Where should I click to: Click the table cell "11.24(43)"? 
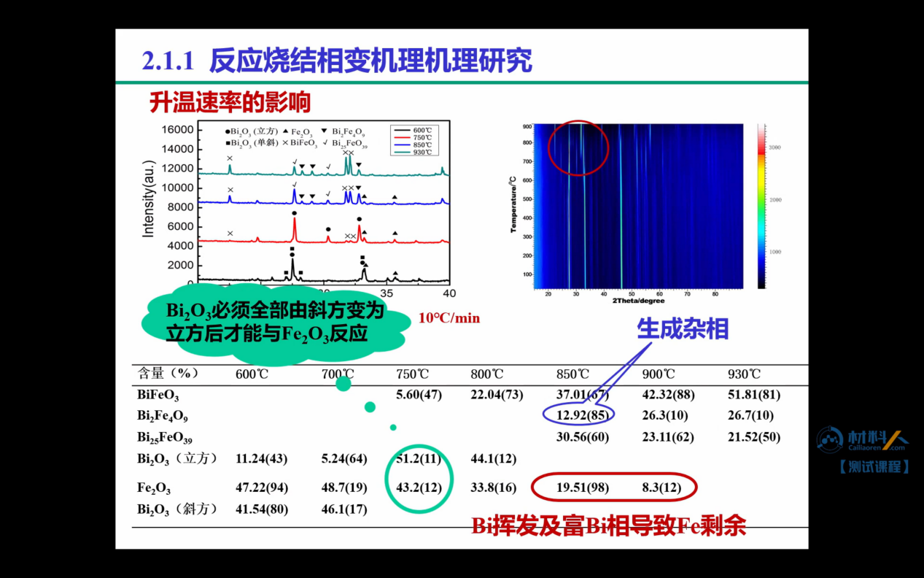coord(262,459)
